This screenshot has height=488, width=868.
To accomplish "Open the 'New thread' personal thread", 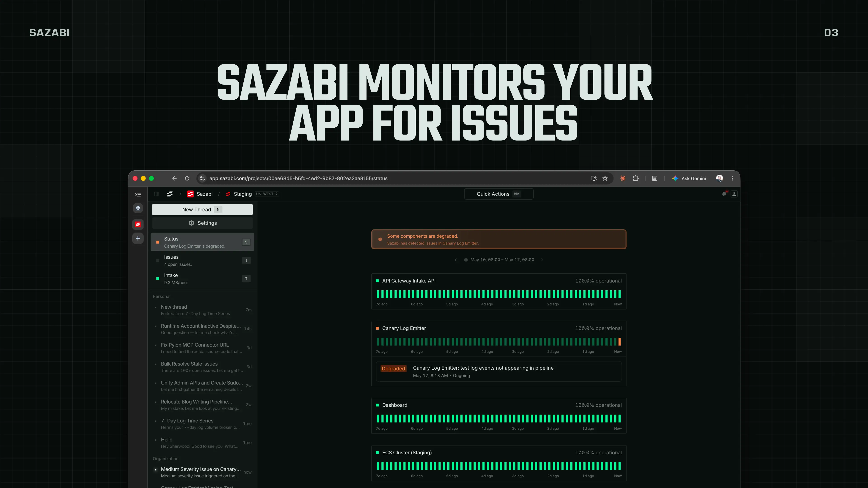I will click(202, 310).
